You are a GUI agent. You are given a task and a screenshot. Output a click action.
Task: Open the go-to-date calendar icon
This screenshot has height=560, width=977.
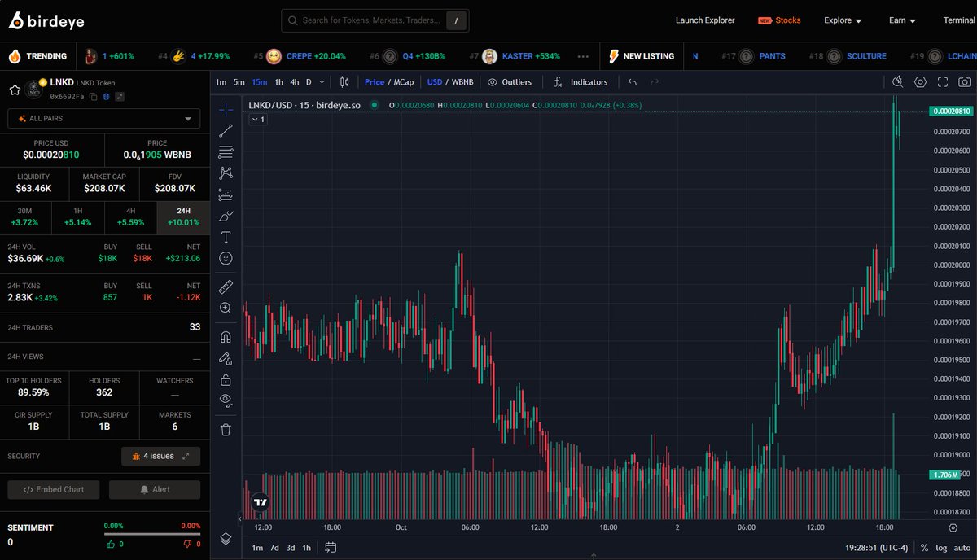[331, 548]
